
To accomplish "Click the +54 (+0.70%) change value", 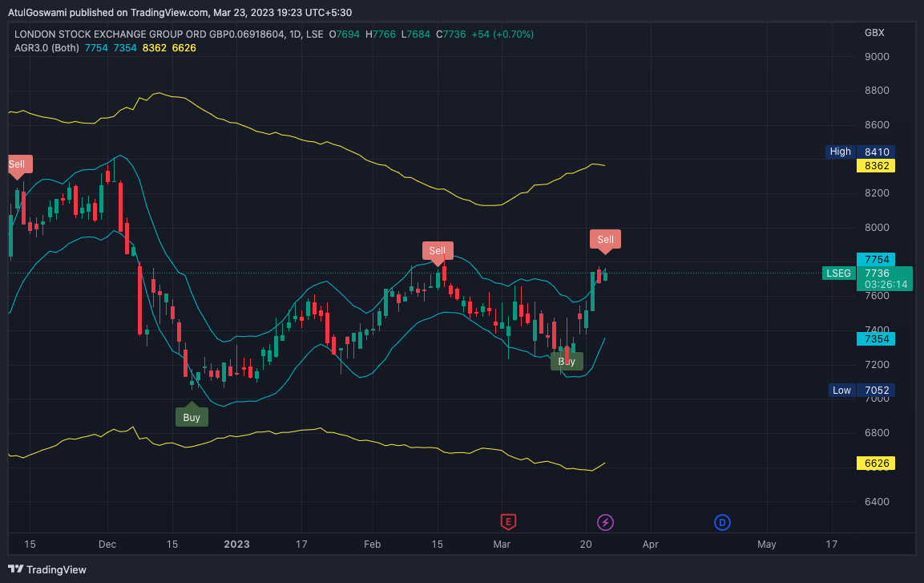I will 502,34.
